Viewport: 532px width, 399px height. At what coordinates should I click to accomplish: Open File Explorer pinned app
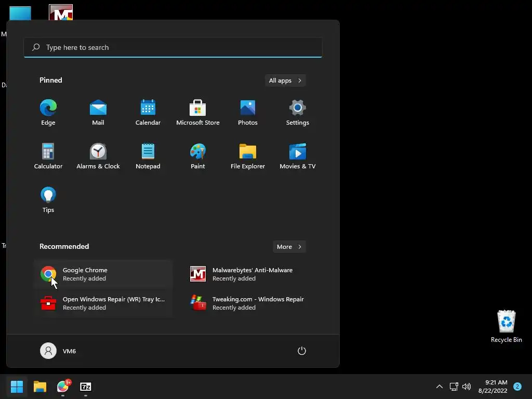coord(248,156)
